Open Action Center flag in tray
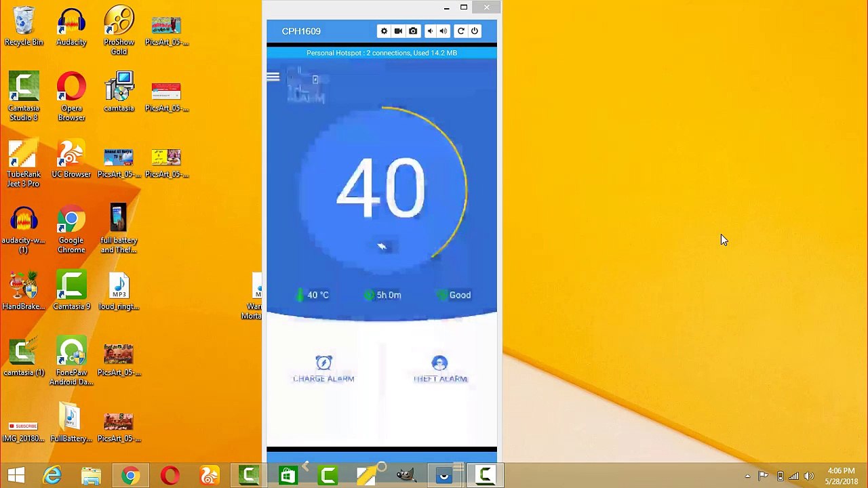 764,476
